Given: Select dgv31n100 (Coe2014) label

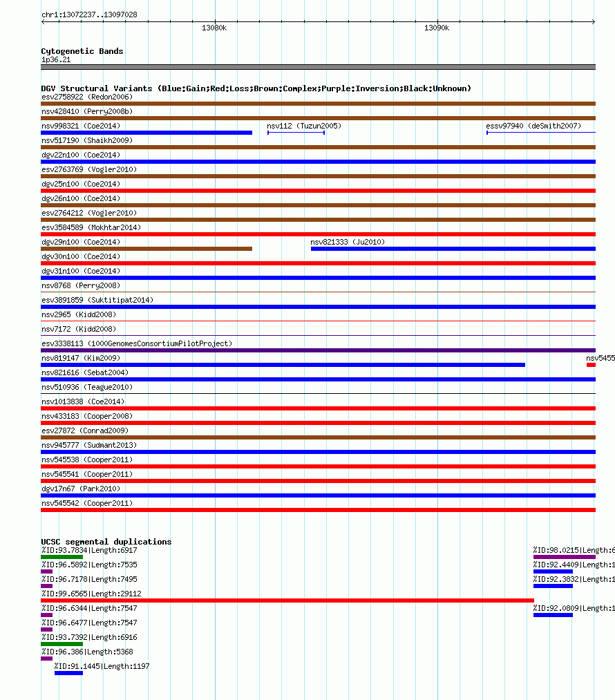Looking at the screenshot, I should (x=81, y=271).
